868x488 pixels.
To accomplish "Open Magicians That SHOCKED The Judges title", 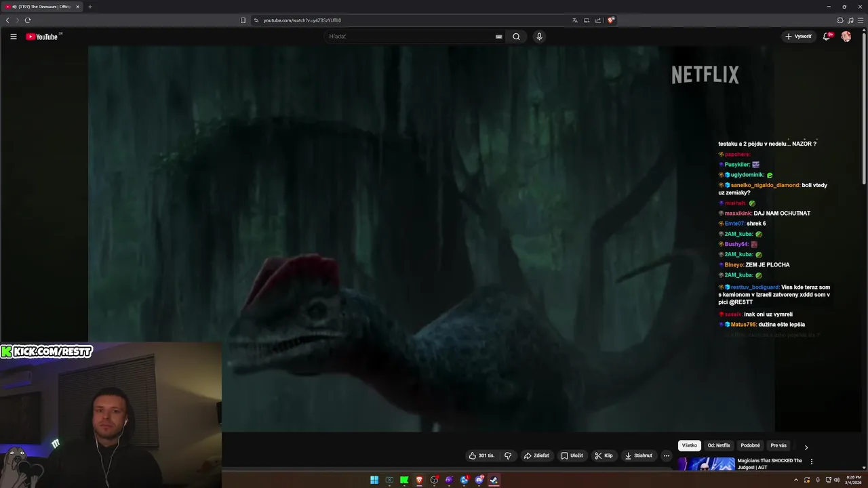I will click(770, 464).
